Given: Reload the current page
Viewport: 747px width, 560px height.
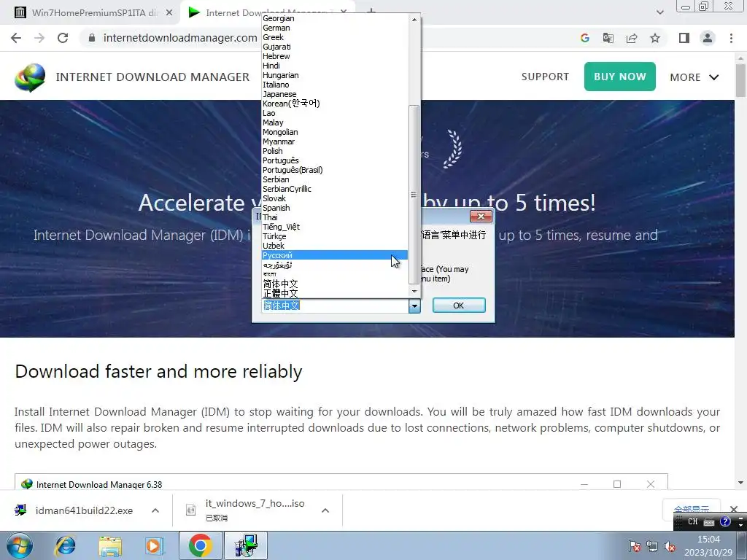Looking at the screenshot, I should click(63, 38).
